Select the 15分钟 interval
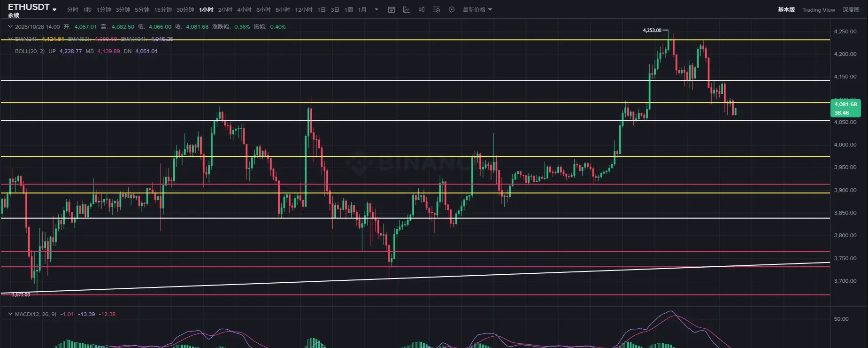868x348 pixels. click(163, 10)
